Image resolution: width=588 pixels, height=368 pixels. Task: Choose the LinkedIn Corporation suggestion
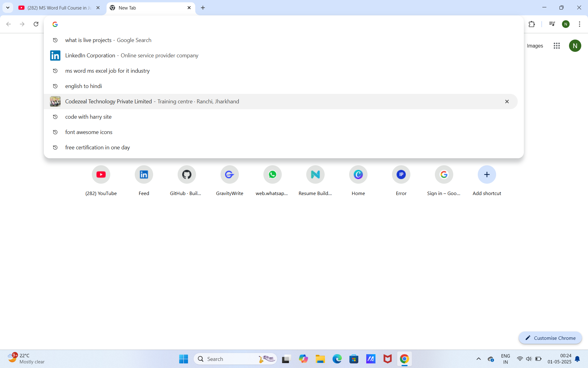pyautogui.click(x=281, y=56)
